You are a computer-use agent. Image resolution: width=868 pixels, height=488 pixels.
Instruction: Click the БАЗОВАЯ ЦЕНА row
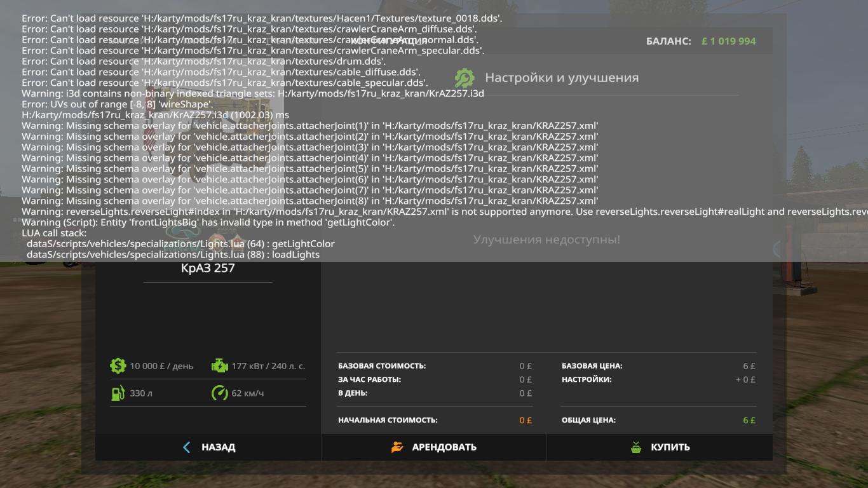click(x=658, y=366)
